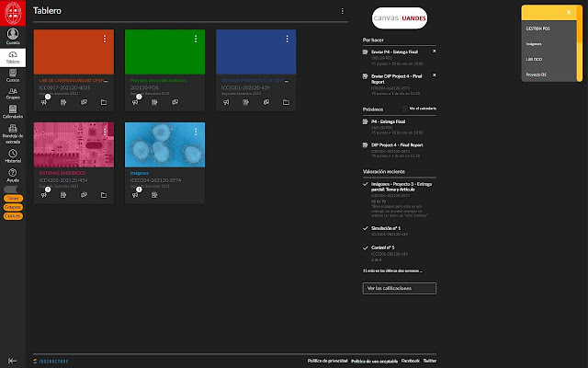The width and height of the screenshot is (588, 368).
Task: Open Bandeja de entrada inbox
Action: 13,134
